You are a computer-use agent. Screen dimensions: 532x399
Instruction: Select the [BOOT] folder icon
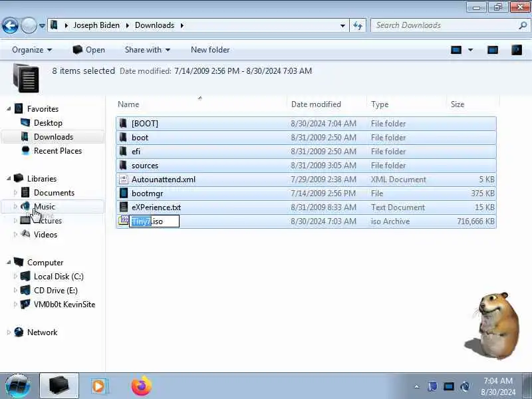pyautogui.click(x=124, y=124)
